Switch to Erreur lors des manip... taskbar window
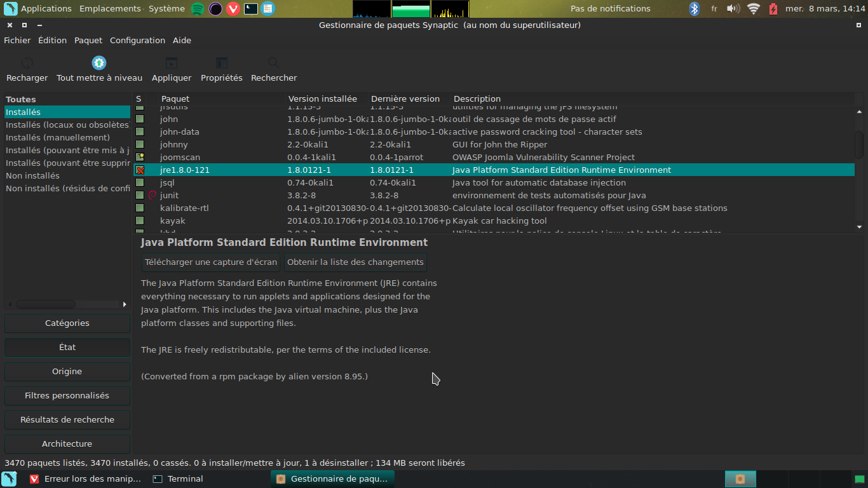The width and height of the screenshot is (868, 488). [x=86, y=479]
